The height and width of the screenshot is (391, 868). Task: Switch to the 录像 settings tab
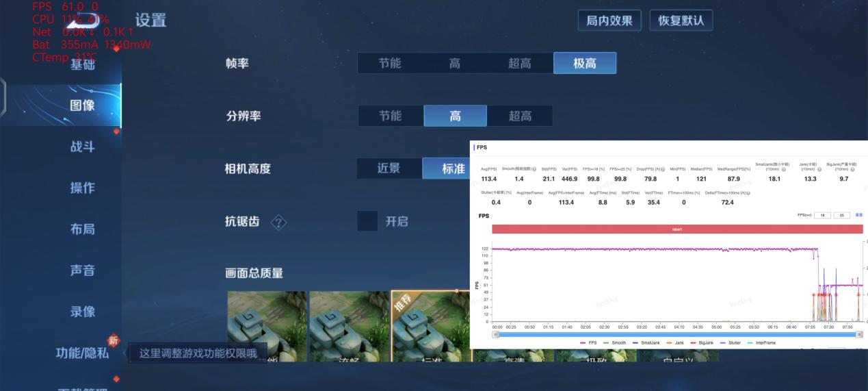[x=82, y=311]
